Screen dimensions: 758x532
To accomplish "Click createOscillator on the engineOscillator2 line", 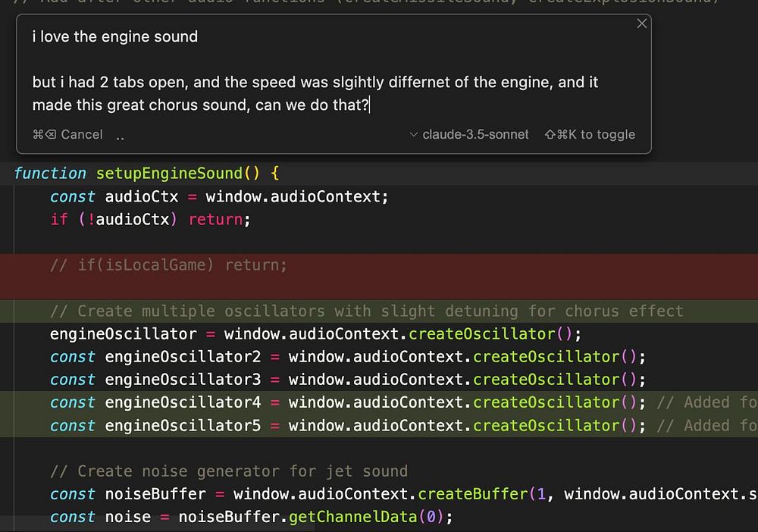I will [x=546, y=357].
